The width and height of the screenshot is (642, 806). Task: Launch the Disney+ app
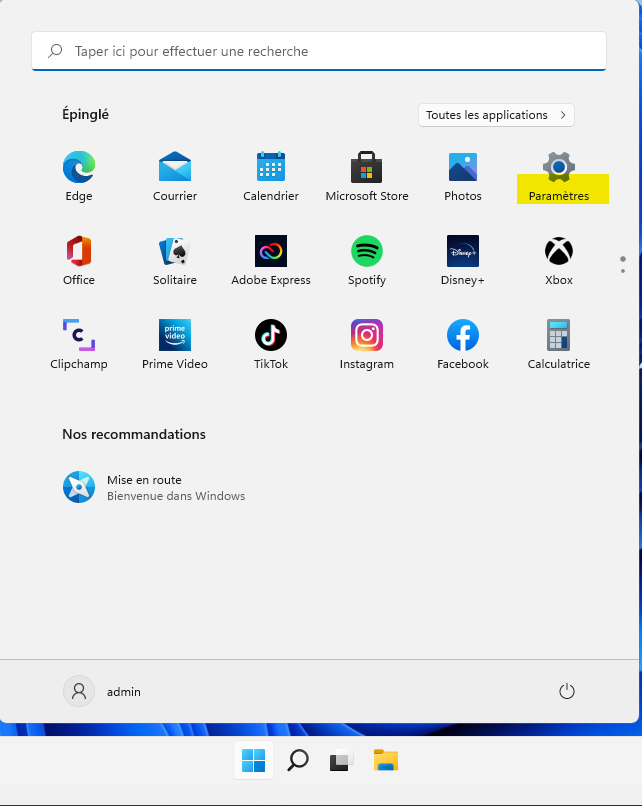coord(463,260)
